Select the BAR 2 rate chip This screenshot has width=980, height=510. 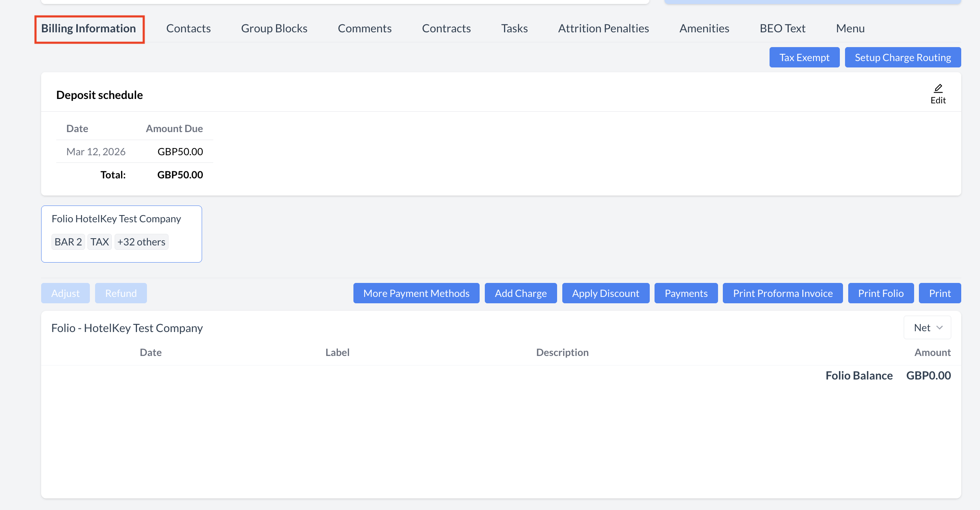tap(68, 241)
